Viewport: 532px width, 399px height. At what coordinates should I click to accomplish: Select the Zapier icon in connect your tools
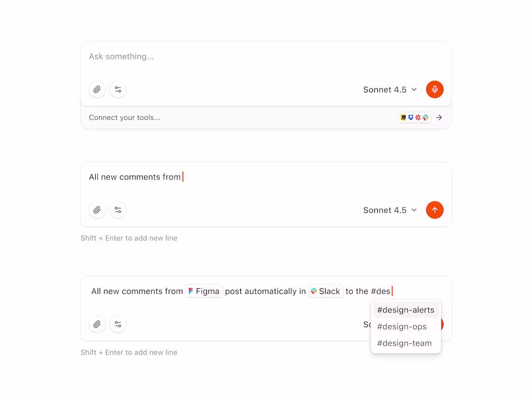tap(417, 117)
